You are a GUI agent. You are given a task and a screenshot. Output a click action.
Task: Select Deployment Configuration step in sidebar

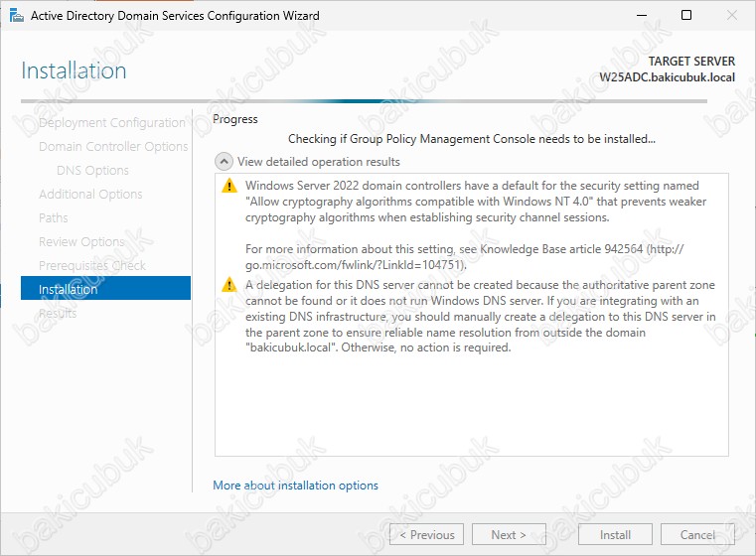pos(111,123)
